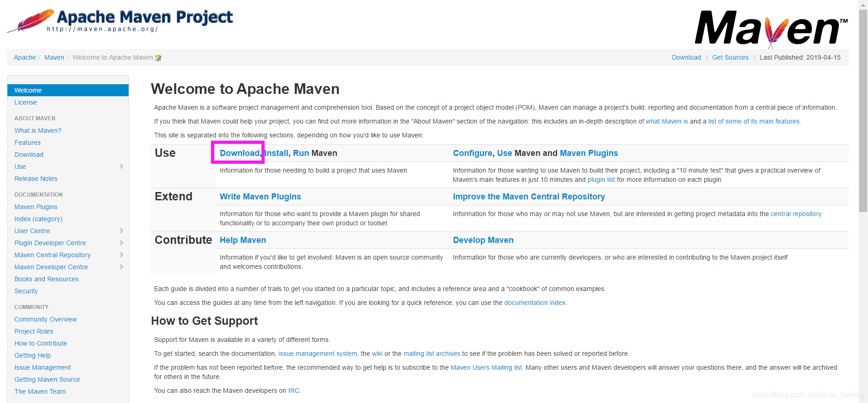Open User Centre sidebar link
Screen dimensions: 868x403
pos(32,231)
